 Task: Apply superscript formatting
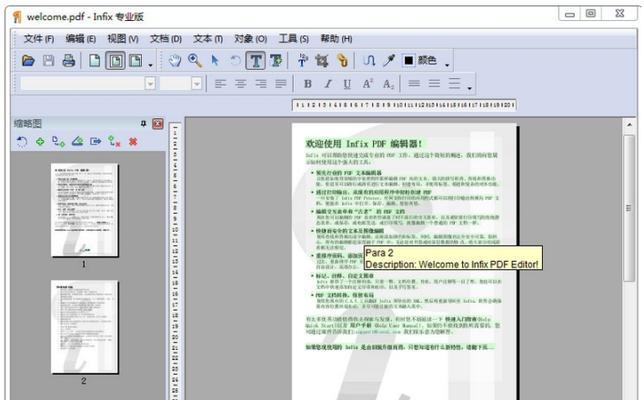[368, 84]
